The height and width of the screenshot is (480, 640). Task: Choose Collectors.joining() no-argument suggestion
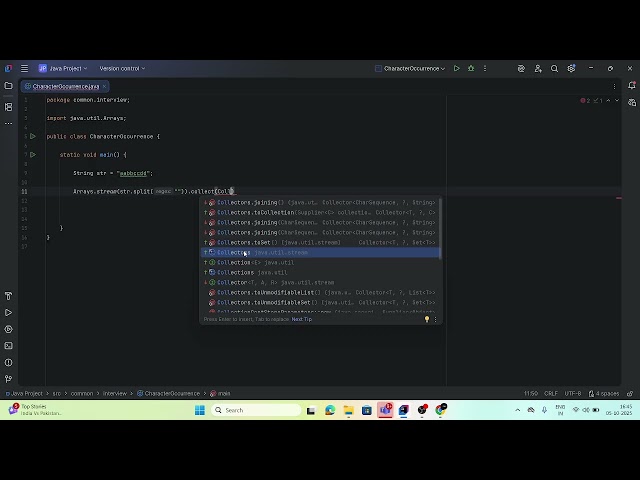[320, 202]
